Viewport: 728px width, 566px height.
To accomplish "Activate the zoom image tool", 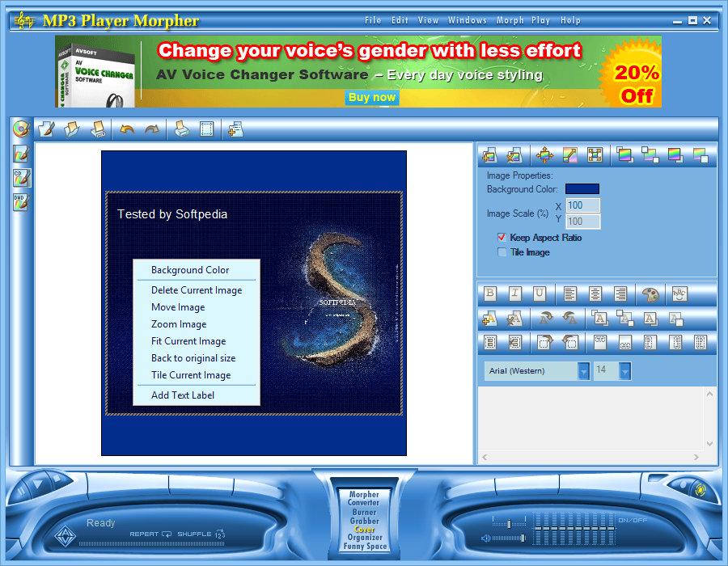I will coord(569,155).
